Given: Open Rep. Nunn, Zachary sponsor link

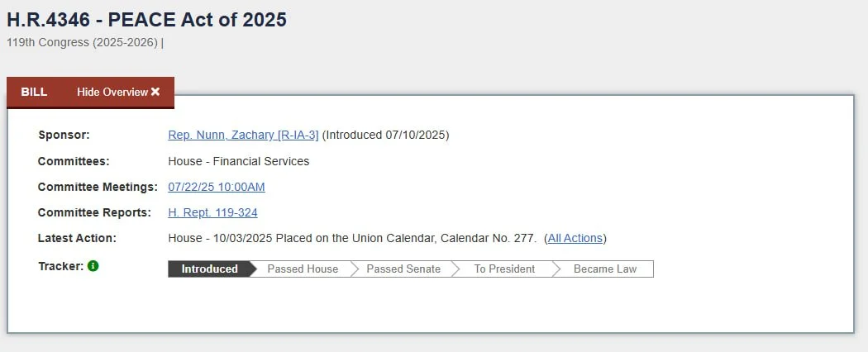Looking at the screenshot, I should 243,135.
